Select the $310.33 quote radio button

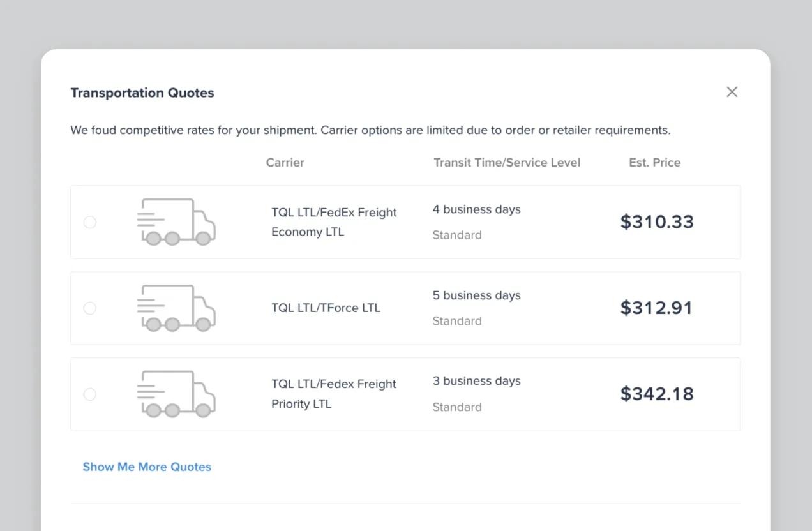tap(89, 222)
